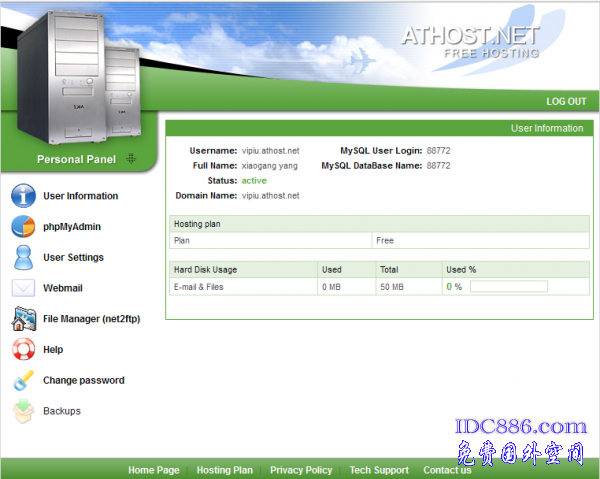Go to Hosting Plan in footer
The height and width of the screenshot is (479, 600).
pyautogui.click(x=225, y=470)
